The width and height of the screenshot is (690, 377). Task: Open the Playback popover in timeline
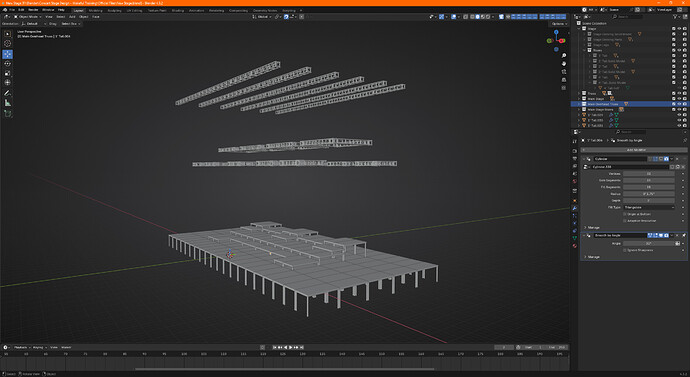(21, 348)
